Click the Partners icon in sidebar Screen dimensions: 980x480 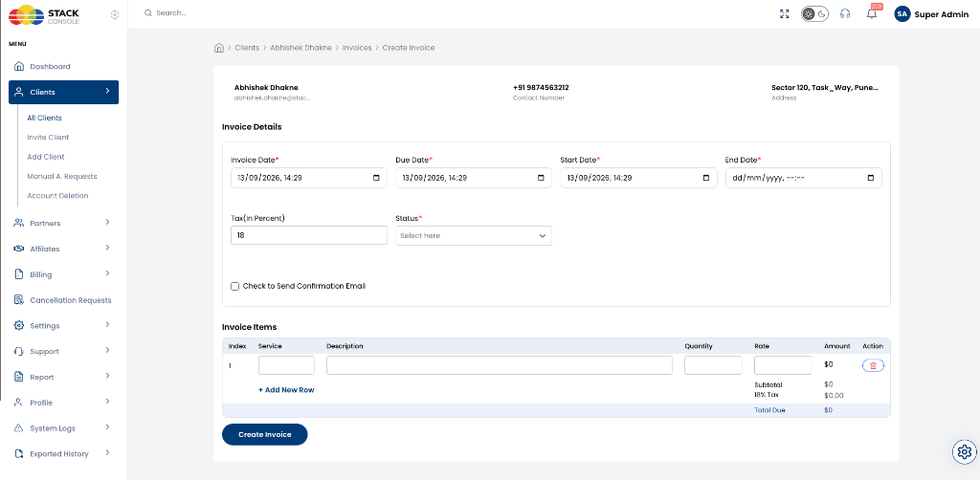(x=19, y=223)
